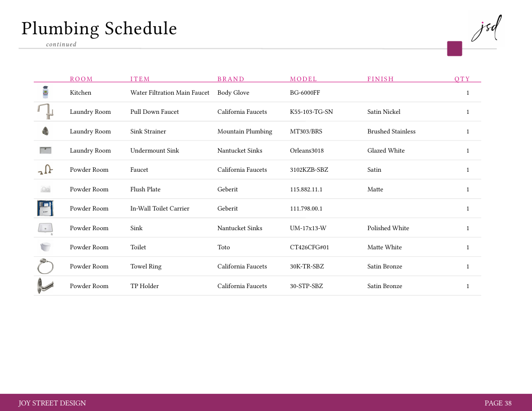532x411 pixels.
Task: Click the towel ring thumbnail image
Action: pyautogui.click(x=45, y=266)
